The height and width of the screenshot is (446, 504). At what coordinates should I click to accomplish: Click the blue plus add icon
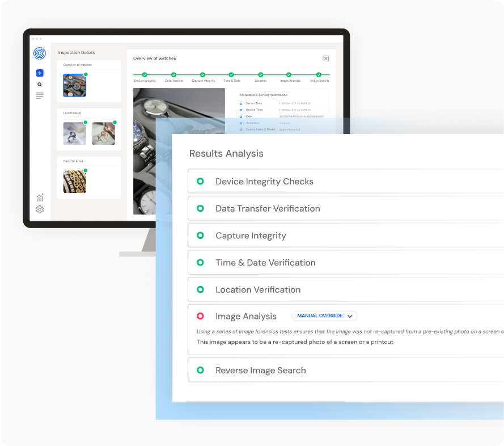(40, 73)
